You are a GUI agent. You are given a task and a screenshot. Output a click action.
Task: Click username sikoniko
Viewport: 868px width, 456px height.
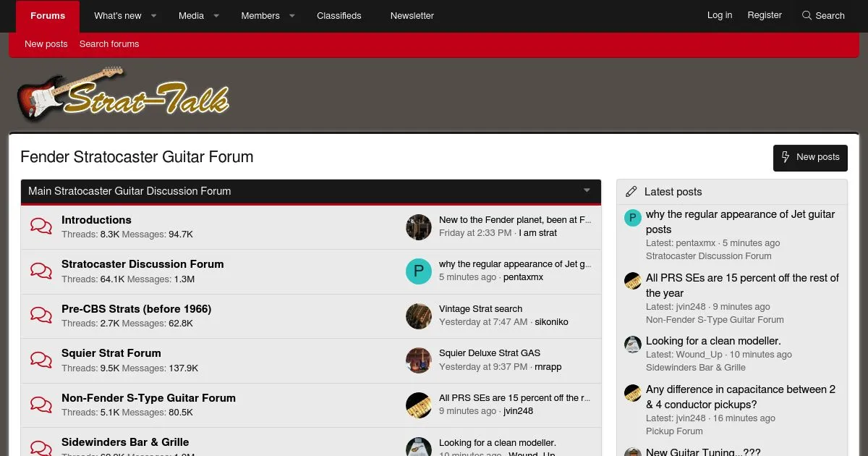[x=552, y=322]
